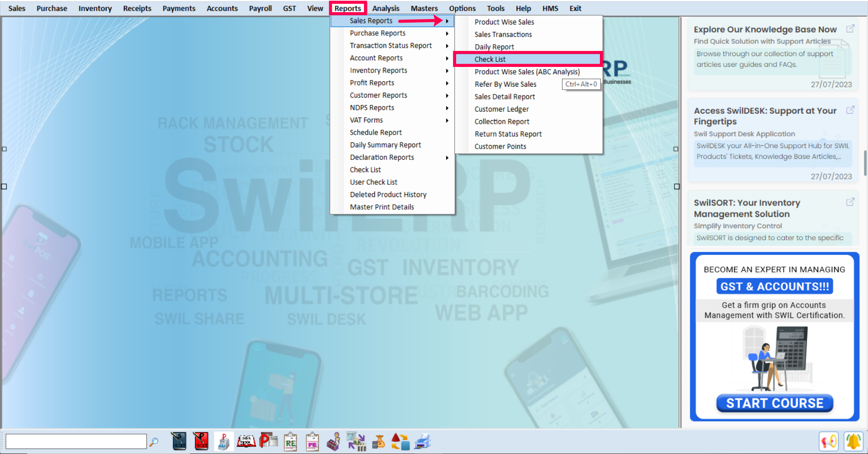The height and width of the screenshot is (454, 868).
Task: Select Check List in Sales Reports submenu
Action: pos(528,59)
